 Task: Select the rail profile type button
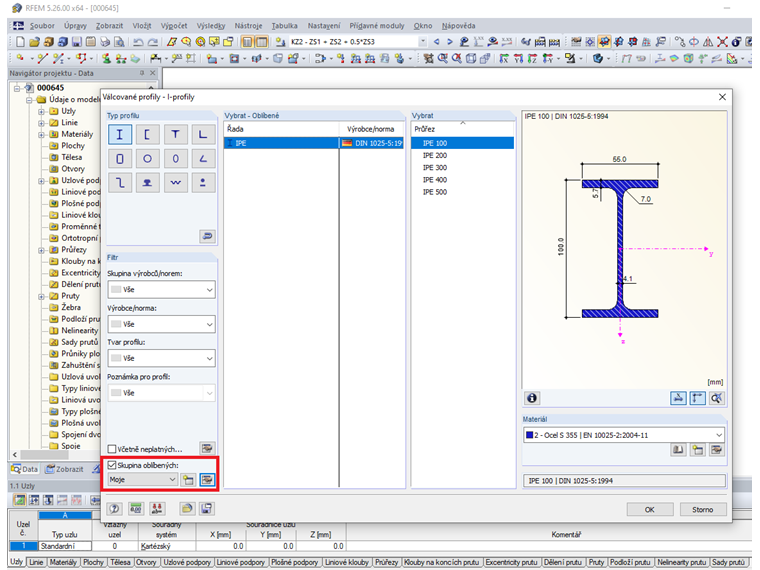click(x=147, y=183)
